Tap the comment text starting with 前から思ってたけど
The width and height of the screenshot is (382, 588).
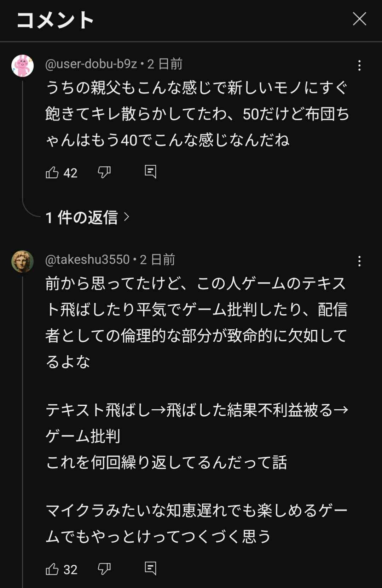[x=197, y=322]
